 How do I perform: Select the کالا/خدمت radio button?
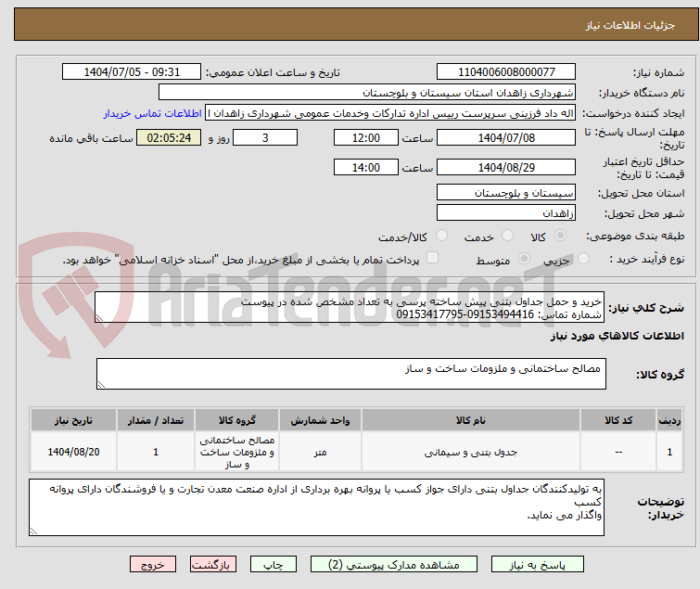coord(441,236)
